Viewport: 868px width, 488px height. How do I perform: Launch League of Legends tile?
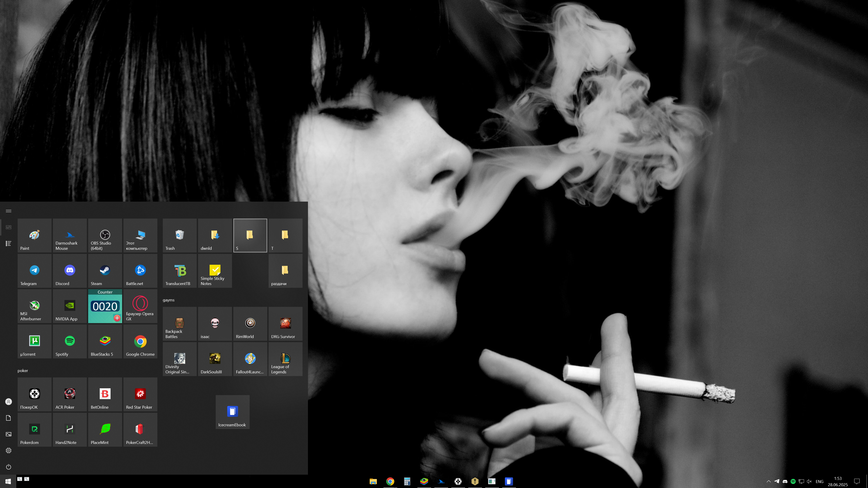[x=285, y=359]
